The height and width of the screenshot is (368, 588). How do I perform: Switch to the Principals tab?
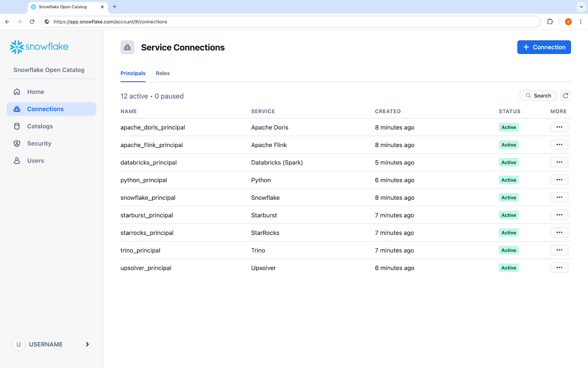pos(133,73)
